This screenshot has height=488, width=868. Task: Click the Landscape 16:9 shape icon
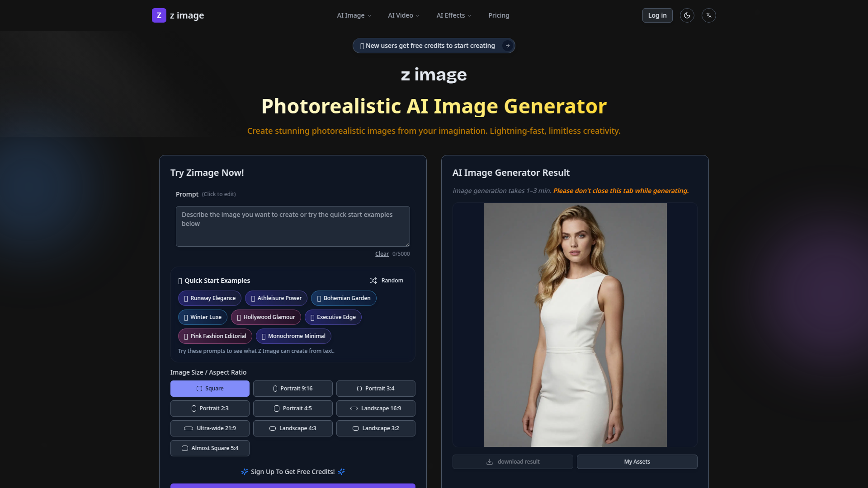coord(354,408)
